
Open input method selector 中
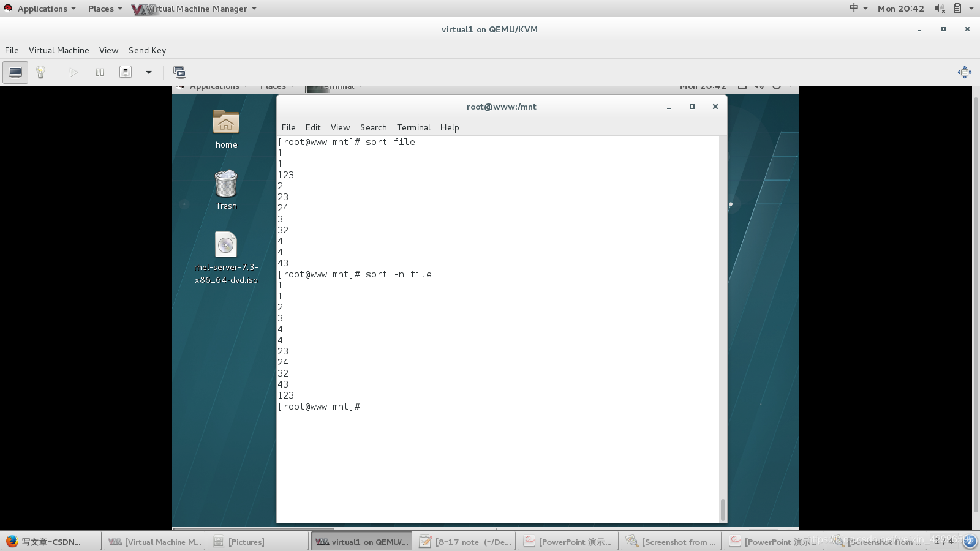click(x=859, y=9)
